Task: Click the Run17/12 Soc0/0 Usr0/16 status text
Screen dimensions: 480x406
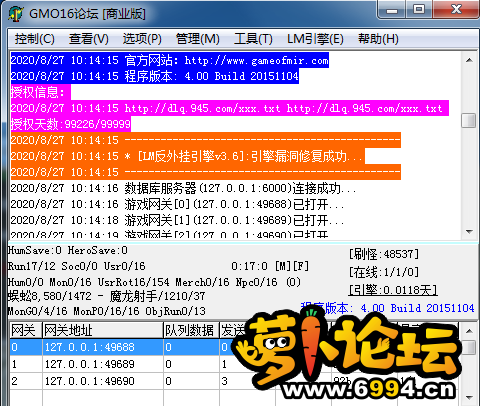Action: 77,266
